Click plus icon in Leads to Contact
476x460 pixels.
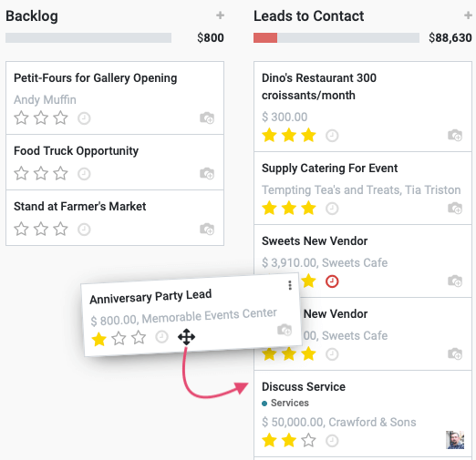(468, 15)
